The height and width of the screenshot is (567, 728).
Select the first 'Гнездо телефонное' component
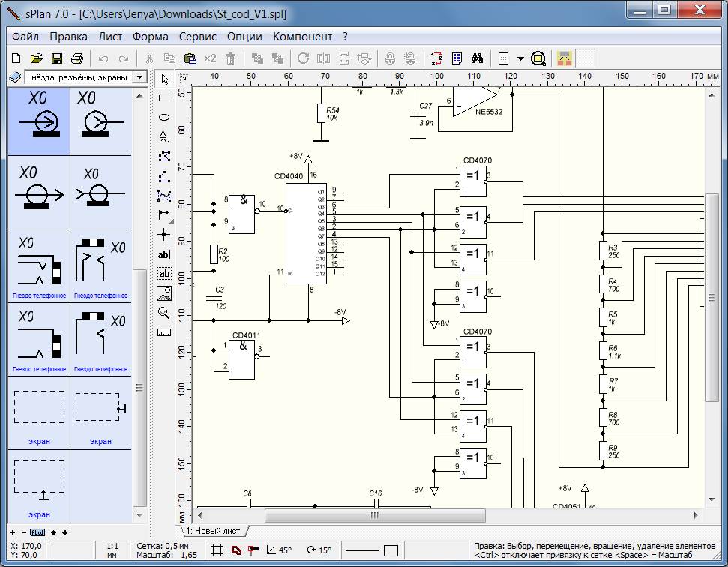[x=39, y=266]
